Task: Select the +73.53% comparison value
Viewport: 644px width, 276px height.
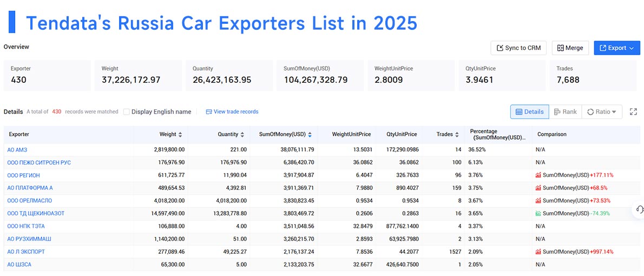Action: pos(600,201)
